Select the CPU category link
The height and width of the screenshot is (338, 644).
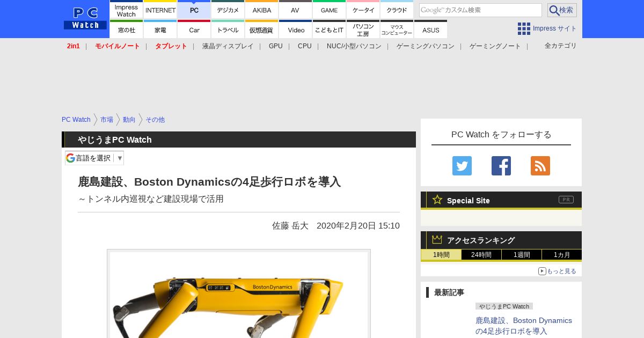305,46
